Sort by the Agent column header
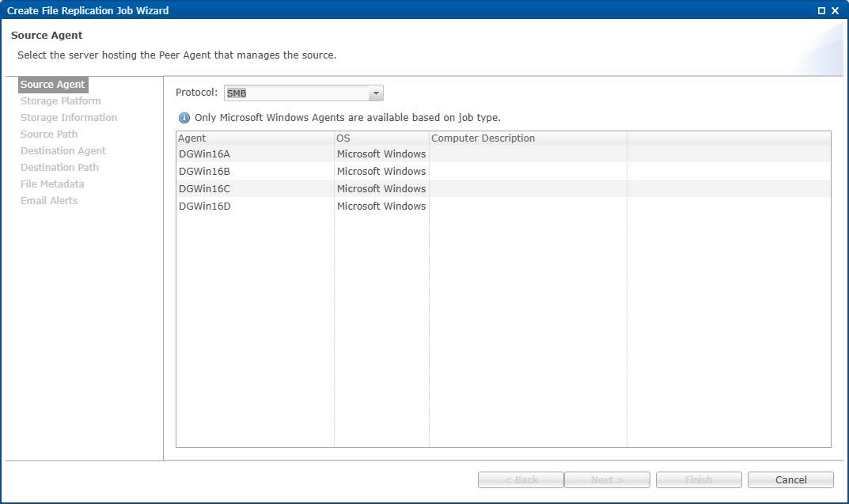 pyautogui.click(x=255, y=138)
